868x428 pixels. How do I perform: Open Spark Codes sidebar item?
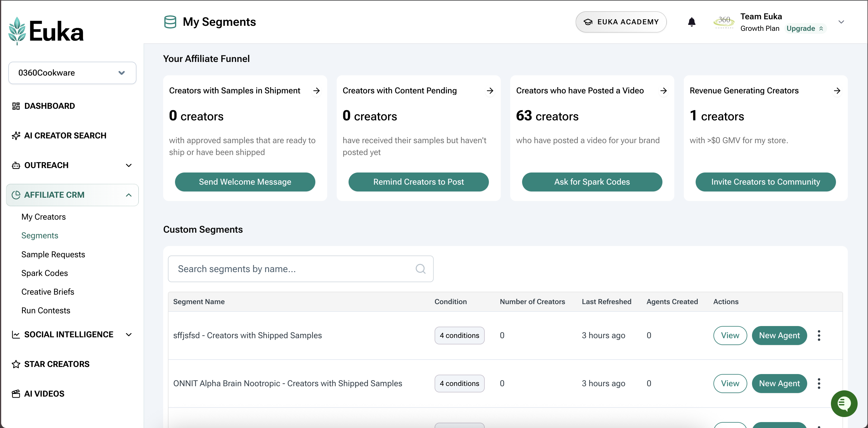tap(44, 273)
